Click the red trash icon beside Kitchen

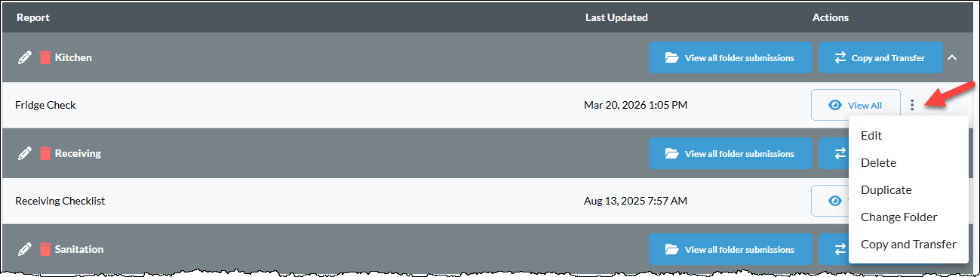point(45,57)
